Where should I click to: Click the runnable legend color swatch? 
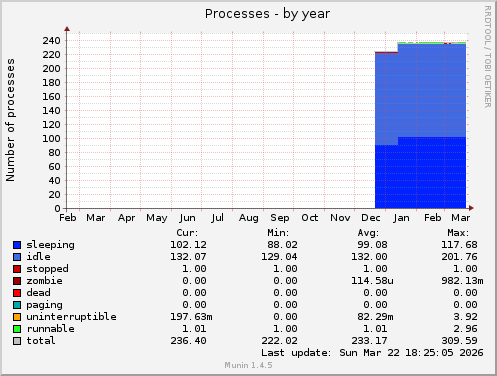(x=17, y=329)
